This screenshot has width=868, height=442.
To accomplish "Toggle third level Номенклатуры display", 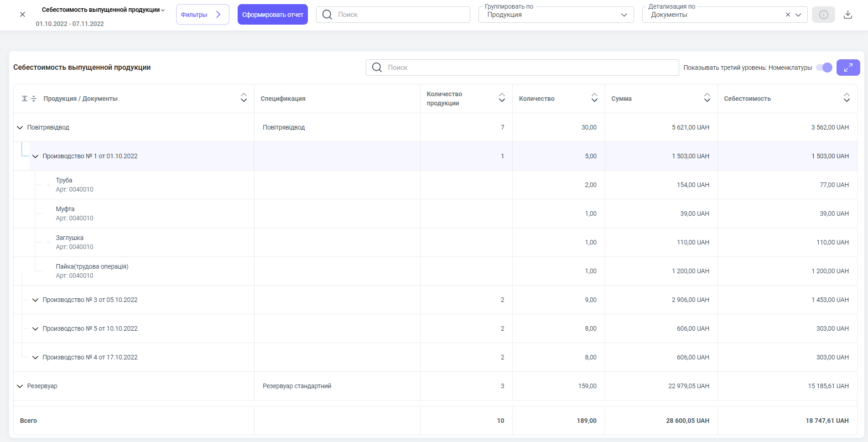I will coord(824,68).
